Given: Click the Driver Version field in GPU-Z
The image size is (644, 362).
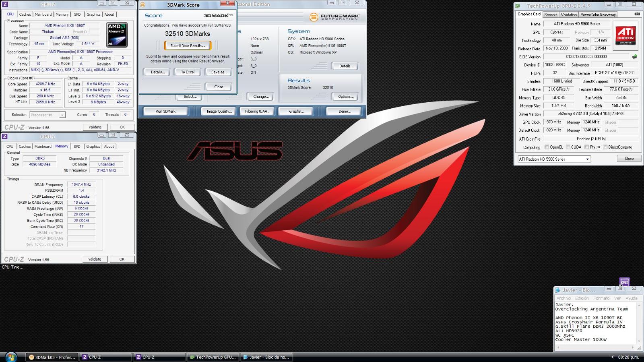Looking at the screenshot, I should [591, 114].
